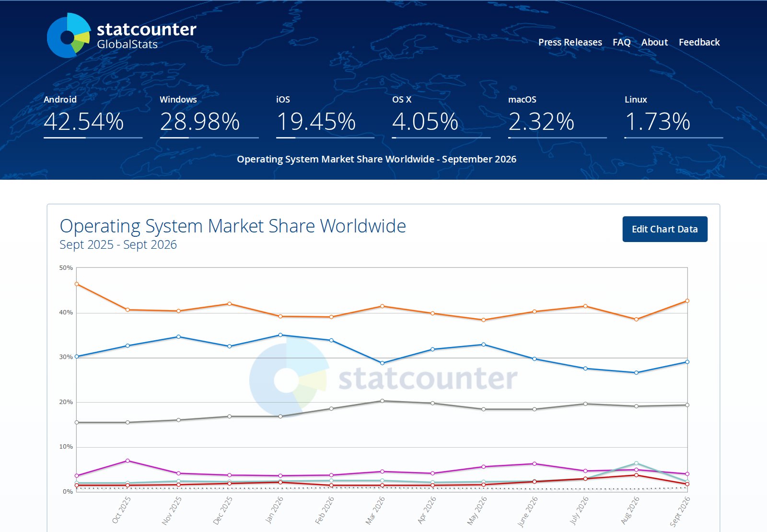Click orange Android data point at Sept 2026
767x532 pixels.
[x=687, y=301]
